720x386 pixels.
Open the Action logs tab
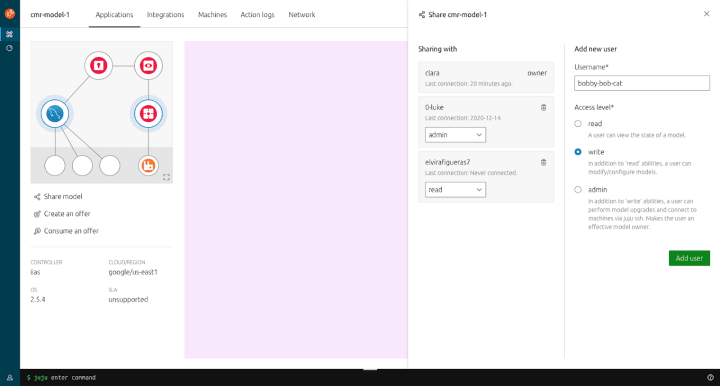(257, 15)
